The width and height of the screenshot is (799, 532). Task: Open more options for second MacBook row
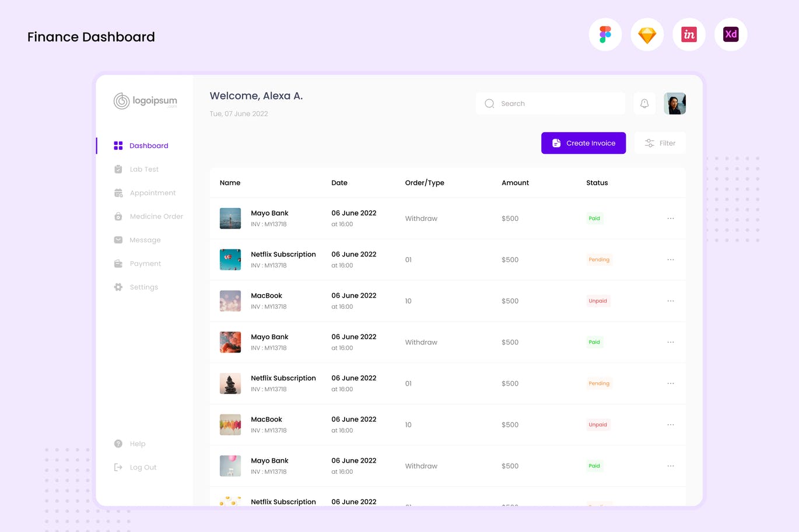pyautogui.click(x=671, y=425)
